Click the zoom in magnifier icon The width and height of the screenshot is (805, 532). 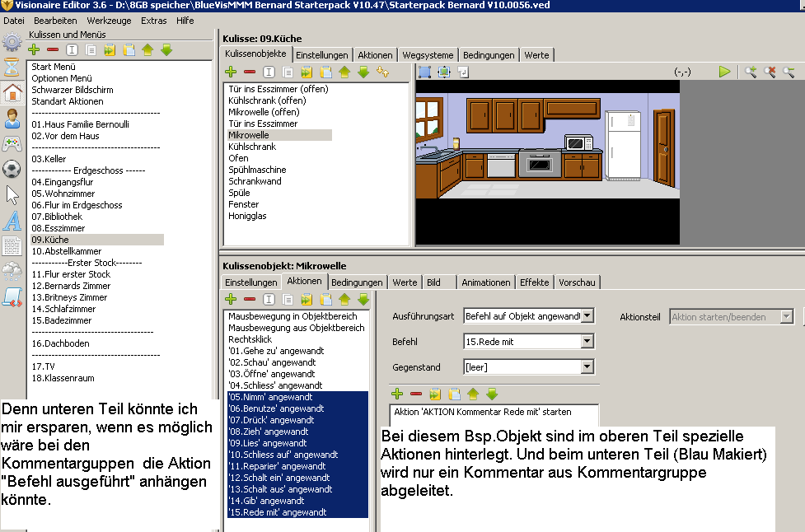(x=751, y=72)
